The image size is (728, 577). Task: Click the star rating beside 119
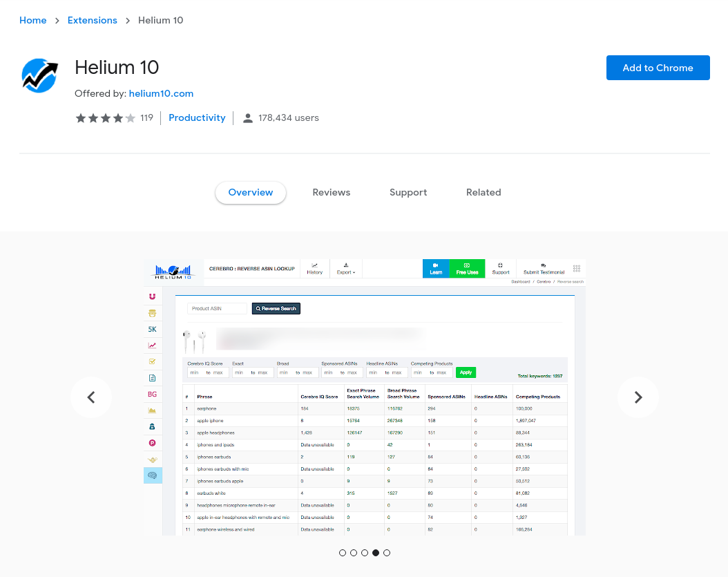click(x=106, y=118)
